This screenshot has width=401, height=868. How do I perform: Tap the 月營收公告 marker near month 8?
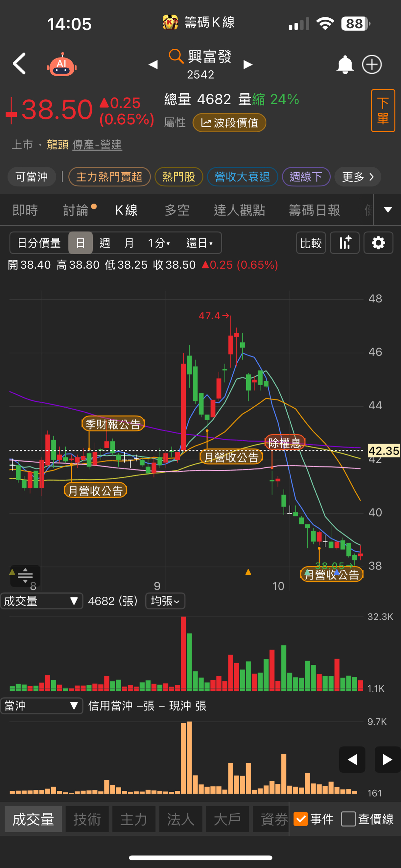click(95, 490)
